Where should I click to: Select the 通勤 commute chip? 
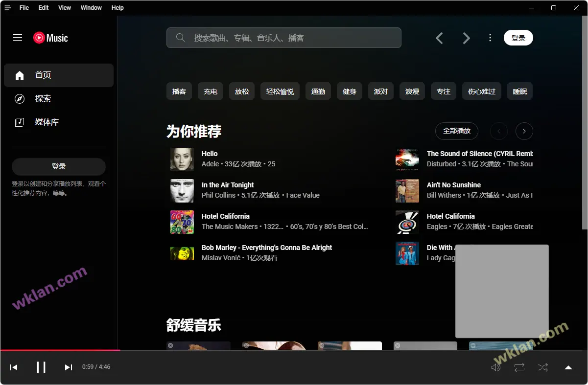point(318,91)
